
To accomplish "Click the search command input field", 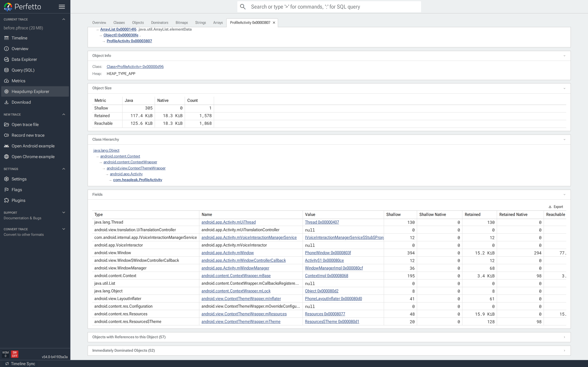I will pyautogui.click(x=328, y=7).
